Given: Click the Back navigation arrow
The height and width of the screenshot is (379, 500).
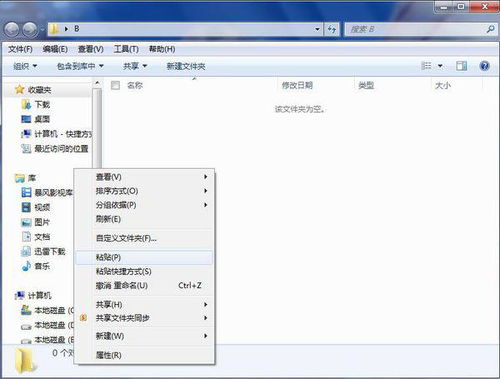Looking at the screenshot, I should click(12, 30).
